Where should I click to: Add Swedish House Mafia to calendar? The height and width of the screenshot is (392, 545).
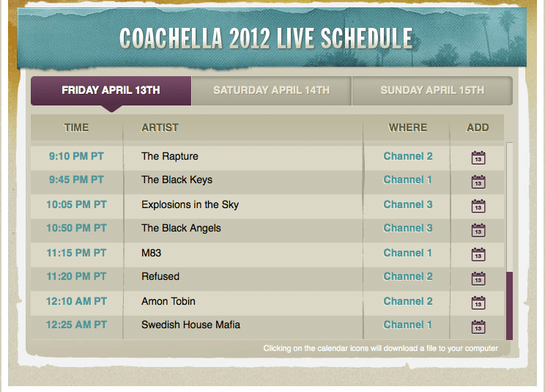click(478, 327)
